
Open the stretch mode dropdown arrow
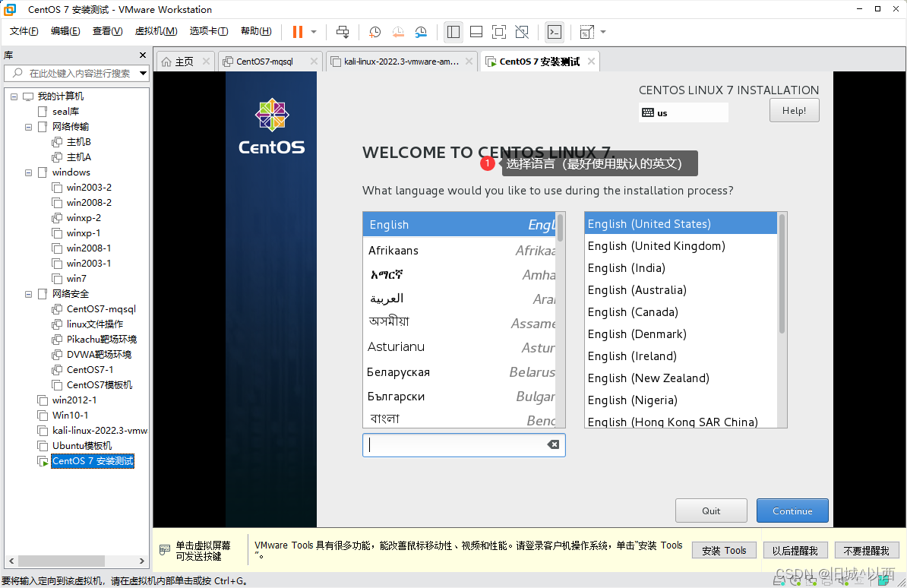pos(603,32)
